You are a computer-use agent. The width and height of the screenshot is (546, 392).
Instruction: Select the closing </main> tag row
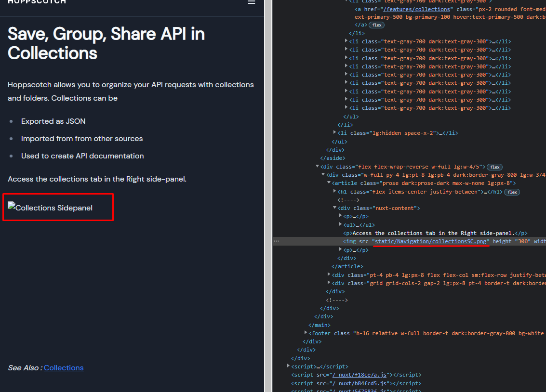pyautogui.click(x=320, y=325)
